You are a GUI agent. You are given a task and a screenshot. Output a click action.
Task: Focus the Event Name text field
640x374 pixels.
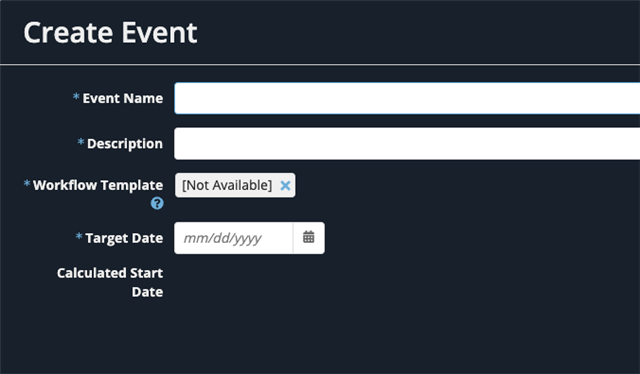coord(407,98)
